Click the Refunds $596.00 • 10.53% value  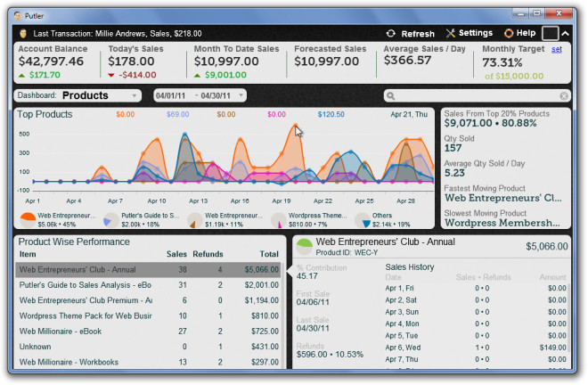pyautogui.click(x=330, y=355)
